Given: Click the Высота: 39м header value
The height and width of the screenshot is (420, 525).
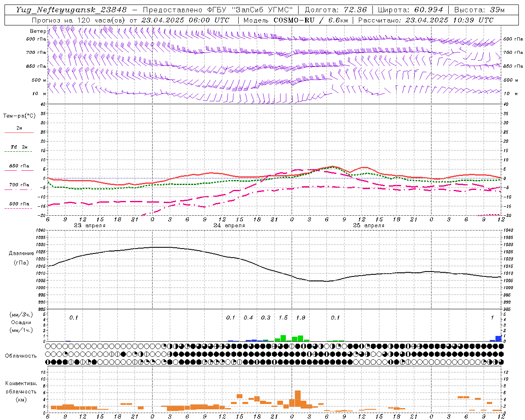Looking at the screenshot, I should (479, 10).
